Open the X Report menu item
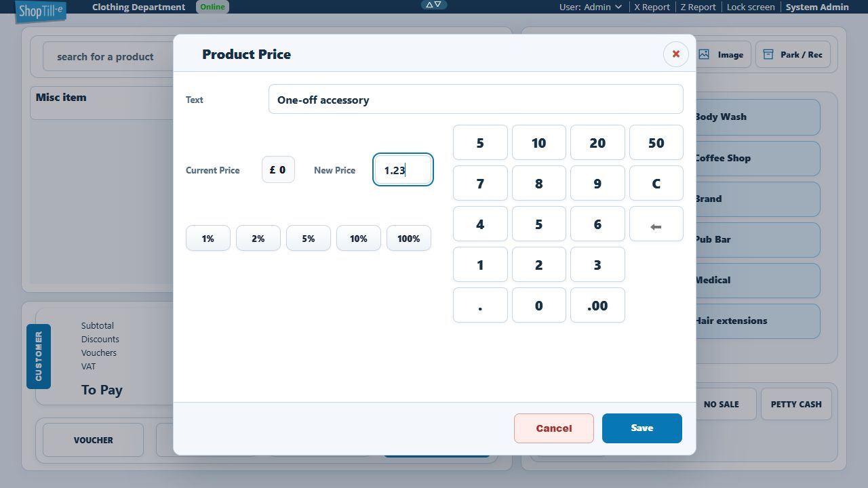Image resolution: width=868 pixels, height=488 pixels. tap(652, 7)
